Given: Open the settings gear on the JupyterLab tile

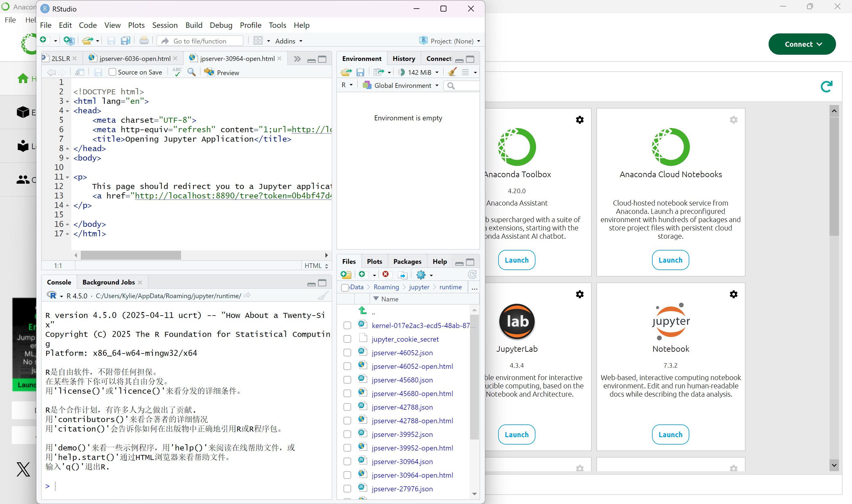Looking at the screenshot, I should [580, 294].
